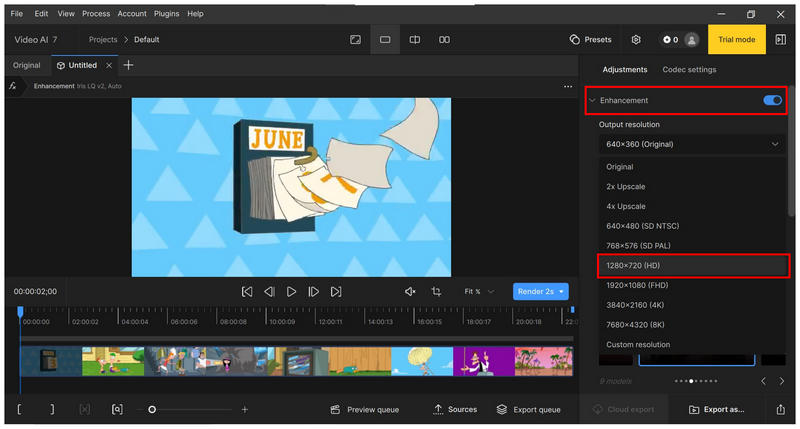Select 640×480 (SD NTSC) resolution

tap(692, 226)
